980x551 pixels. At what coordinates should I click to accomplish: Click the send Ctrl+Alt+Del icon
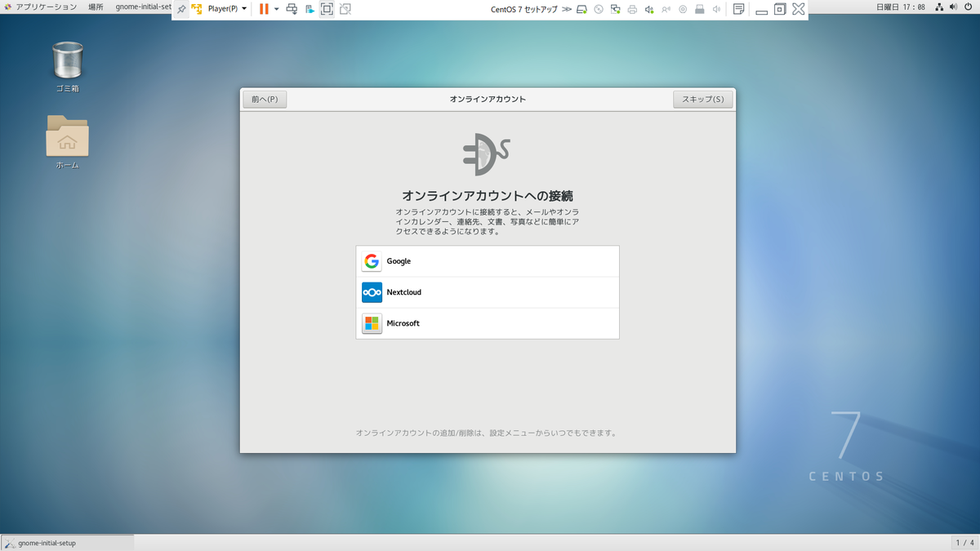pyautogui.click(x=292, y=9)
